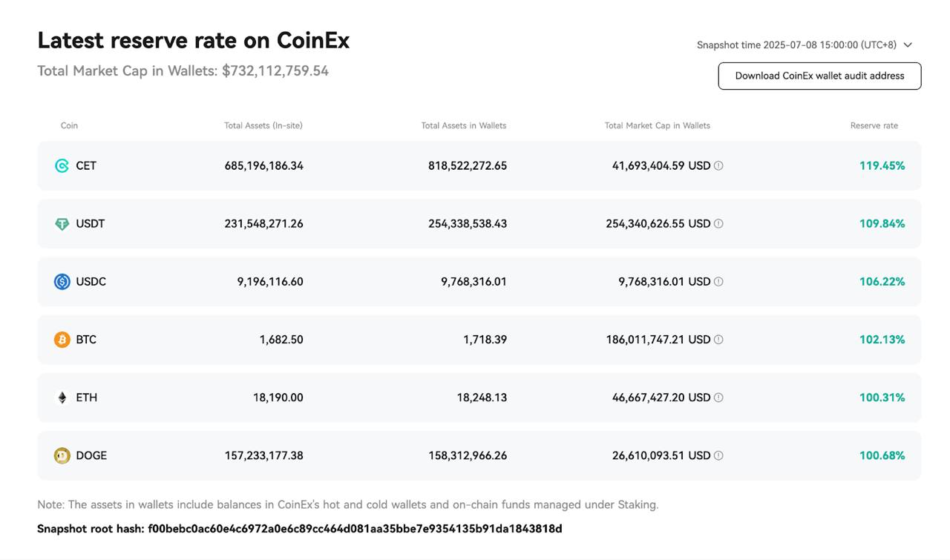Click the DOGE coin icon
Screen dimensions: 950x560
coord(62,455)
